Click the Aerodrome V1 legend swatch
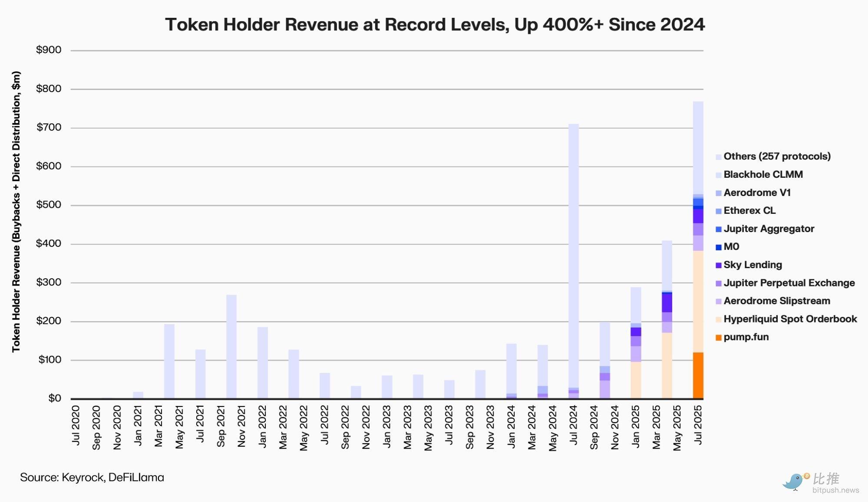The width and height of the screenshot is (868, 502). (718, 193)
